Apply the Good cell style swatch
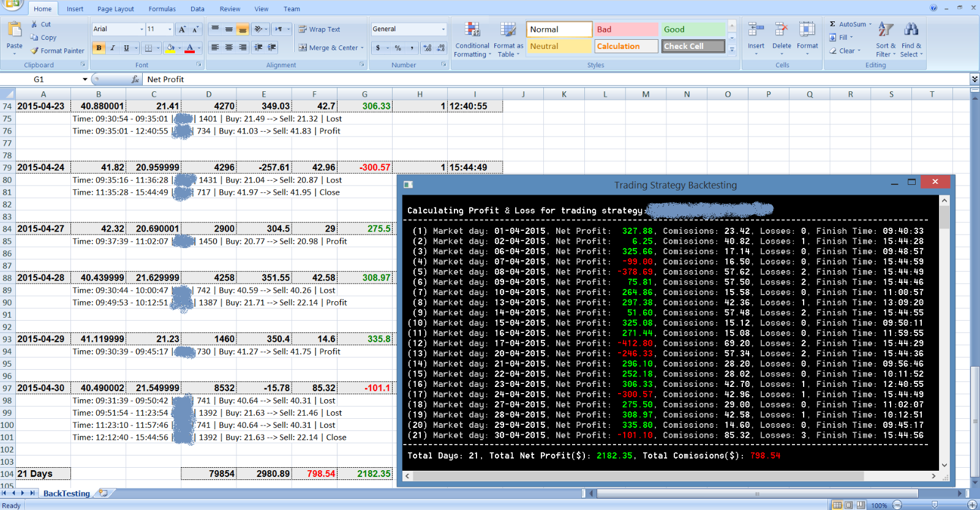This screenshot has width=980, height=510. click(693, 29)
